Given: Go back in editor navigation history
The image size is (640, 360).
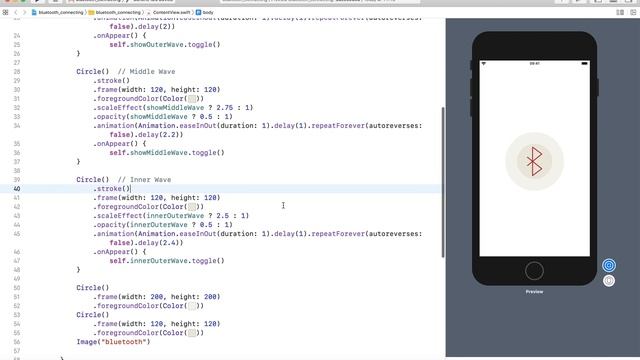Looking at the screenshot, I should pyautogui.click(x=16, y=12).
